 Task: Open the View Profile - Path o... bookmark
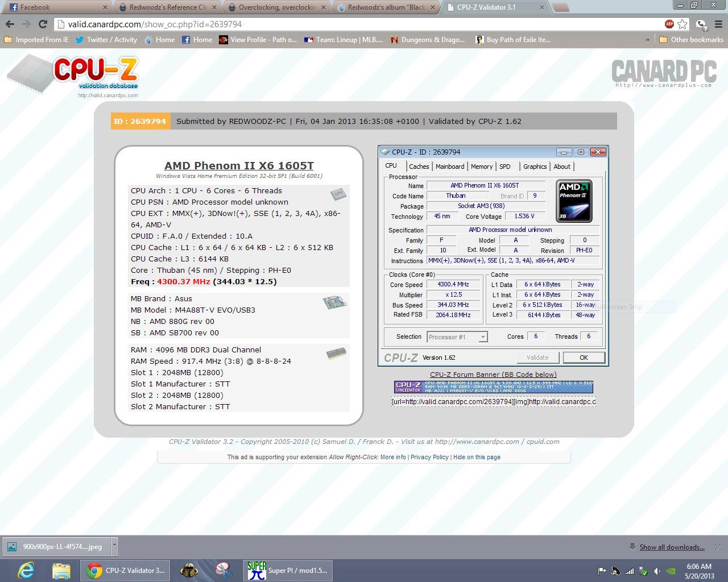pyautogui.click(x=258, y=40)
